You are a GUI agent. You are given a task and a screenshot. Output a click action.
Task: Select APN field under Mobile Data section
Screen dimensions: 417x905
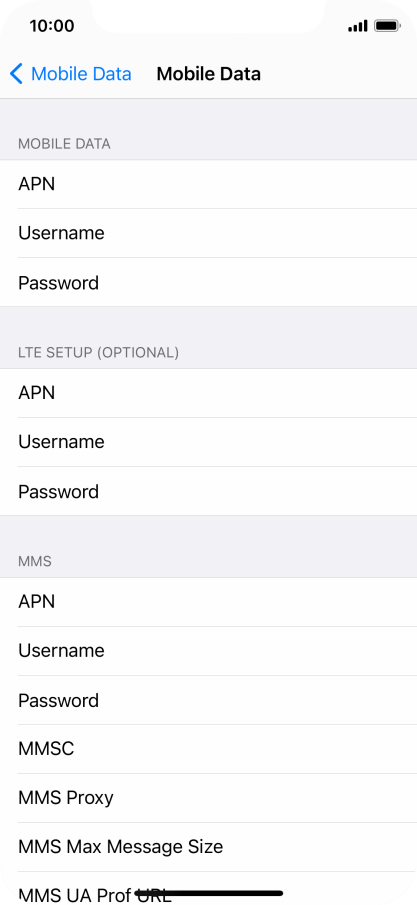click(x=208, y=184)
